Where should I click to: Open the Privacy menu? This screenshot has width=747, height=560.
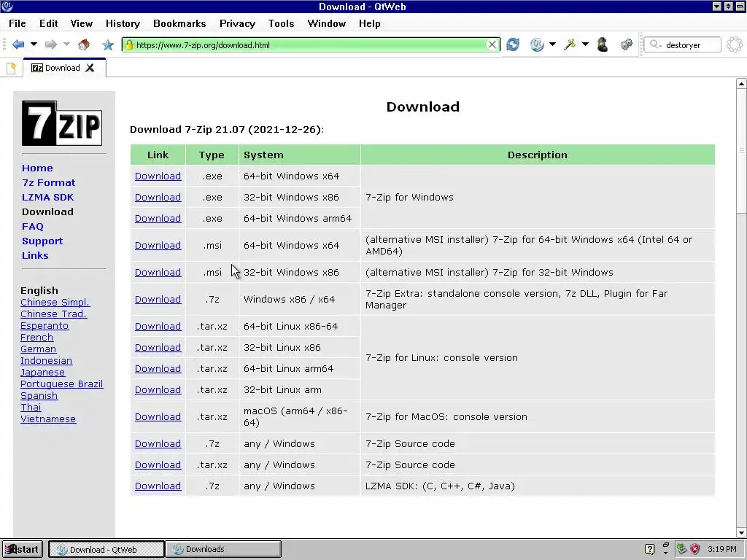click(x=237, y=23)
